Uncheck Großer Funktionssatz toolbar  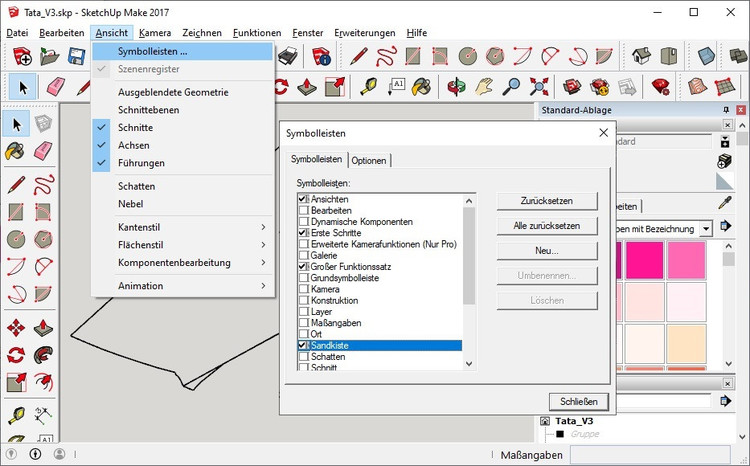(302, 266)
